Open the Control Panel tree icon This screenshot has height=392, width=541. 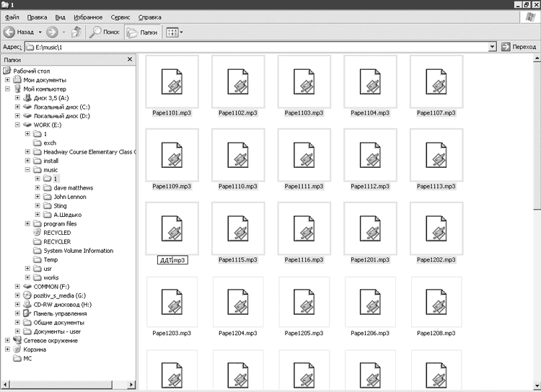27,313
